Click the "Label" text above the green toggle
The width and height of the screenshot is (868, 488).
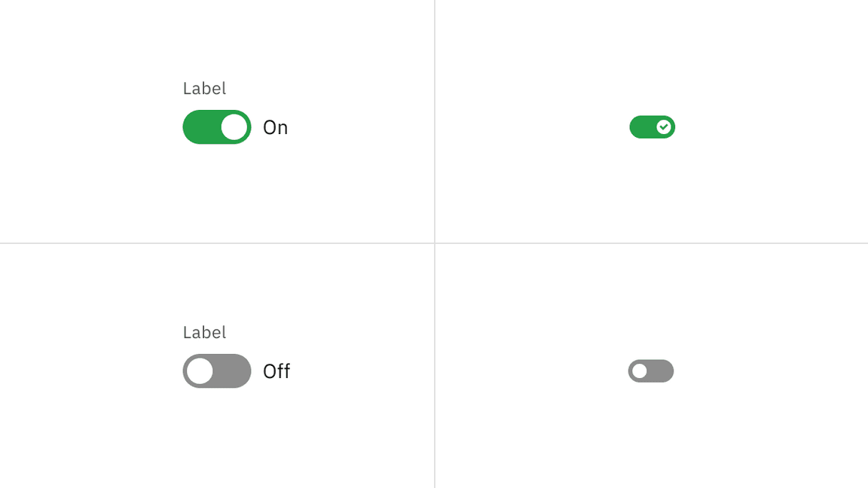(204, 89)
